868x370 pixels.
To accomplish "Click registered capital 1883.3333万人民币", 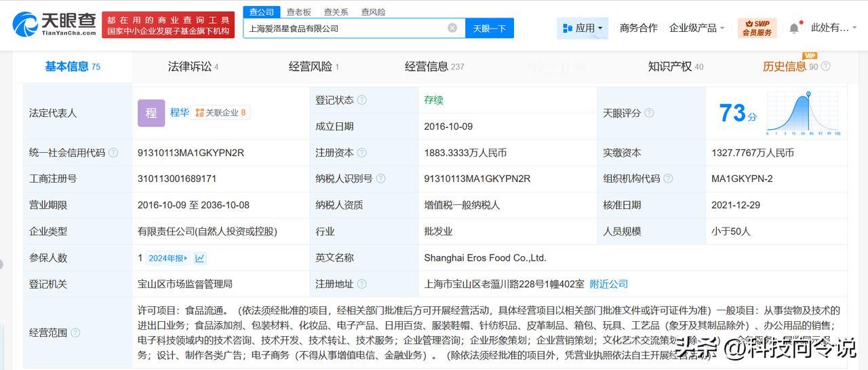I will 465,153.
